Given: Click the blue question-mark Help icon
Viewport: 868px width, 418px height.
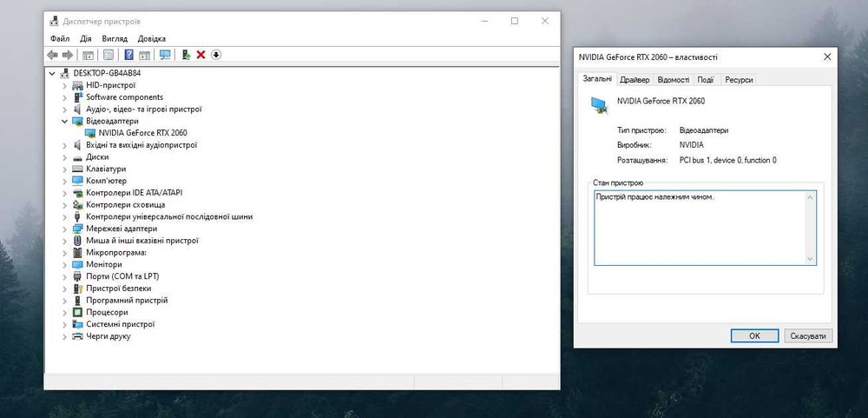Looking at the screenshot, I should tap(129, 55).
